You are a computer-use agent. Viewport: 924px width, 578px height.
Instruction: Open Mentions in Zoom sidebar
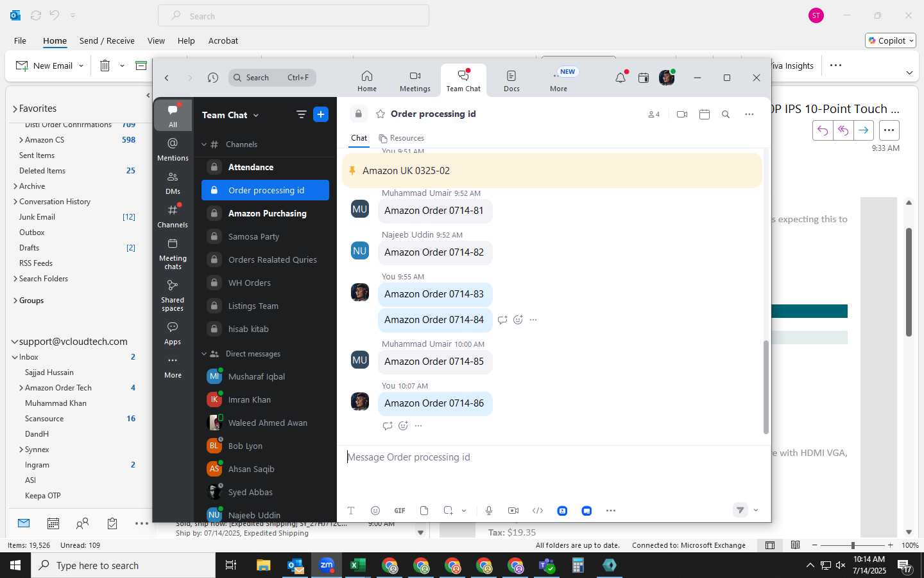tap(173, 149)
